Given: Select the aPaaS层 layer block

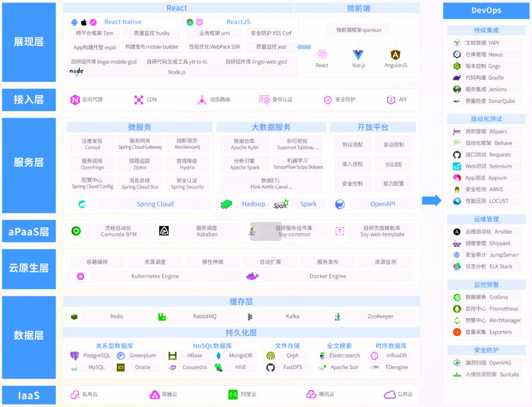Looking at the screenshot, I should tap(29, 231).
